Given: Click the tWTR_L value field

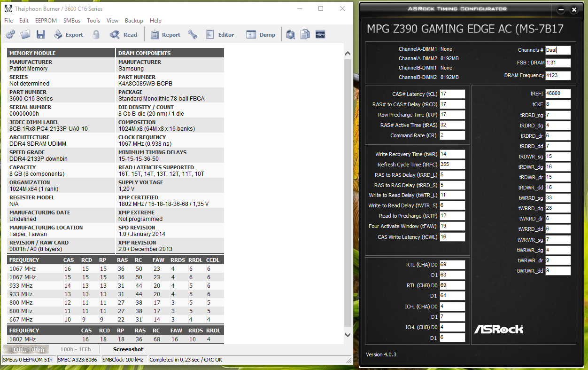Looking at the screenshot, I should coord(452,195).
